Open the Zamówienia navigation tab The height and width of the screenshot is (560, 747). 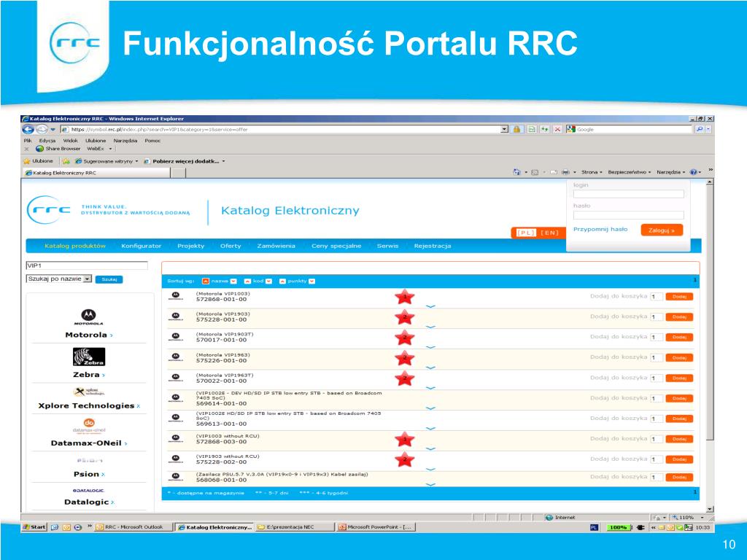[x=276, y=246]
